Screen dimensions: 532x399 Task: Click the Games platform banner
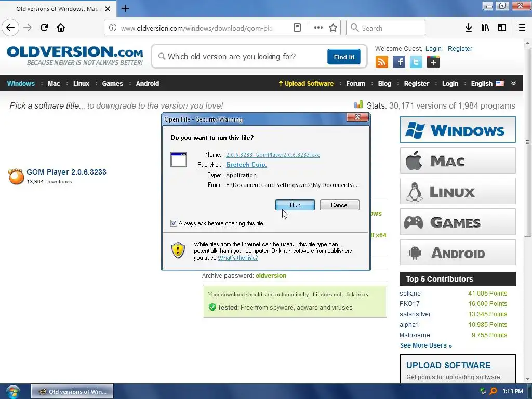click(458, 222)
